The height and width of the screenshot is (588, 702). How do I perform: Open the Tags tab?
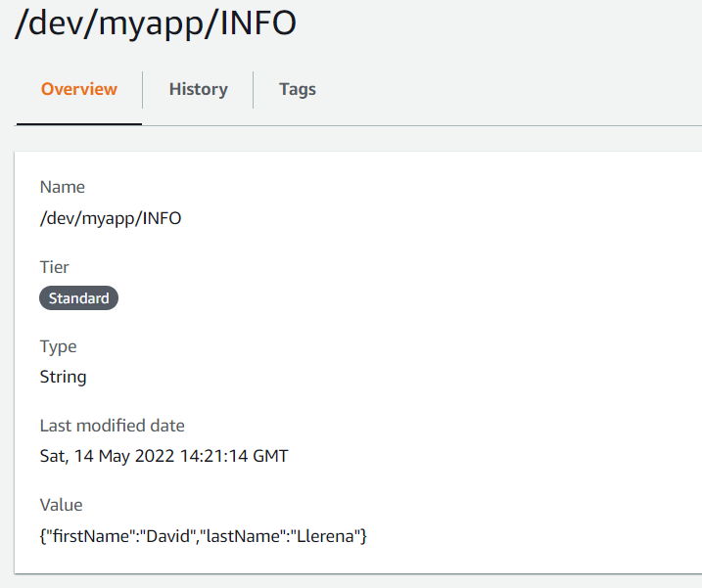[x=297, y=89]
